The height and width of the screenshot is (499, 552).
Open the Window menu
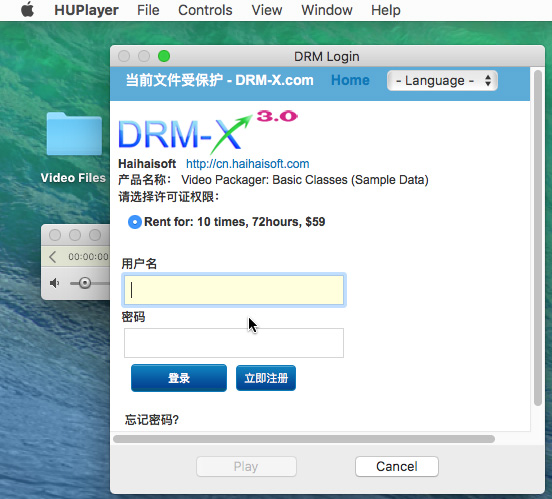(327, 10)
